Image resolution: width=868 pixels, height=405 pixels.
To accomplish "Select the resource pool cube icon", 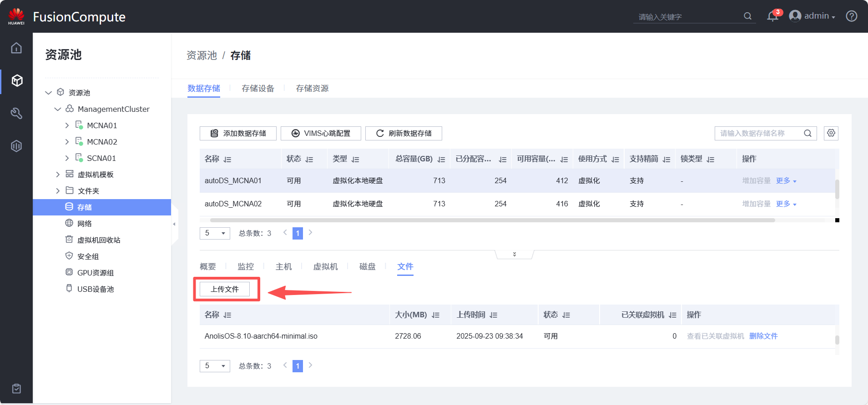I will [x=17, y=80].
